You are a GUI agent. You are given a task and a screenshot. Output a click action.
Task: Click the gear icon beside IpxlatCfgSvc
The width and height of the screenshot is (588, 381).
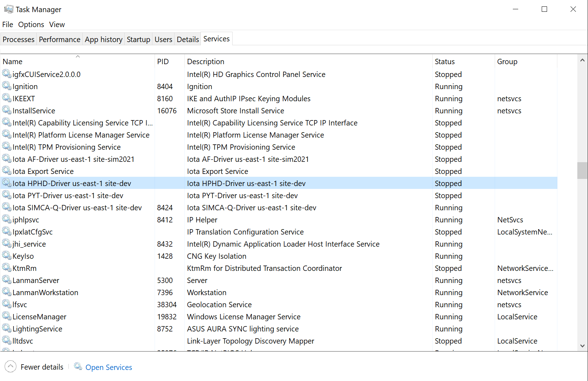pos(7,231)
